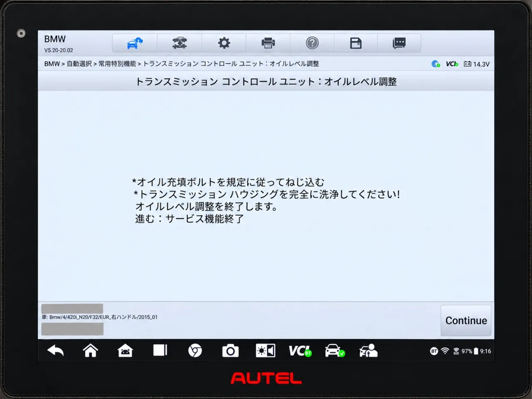Open the message feedback icon
The height and width of the screenshot is (399, 532).
[x=399, y=43]
